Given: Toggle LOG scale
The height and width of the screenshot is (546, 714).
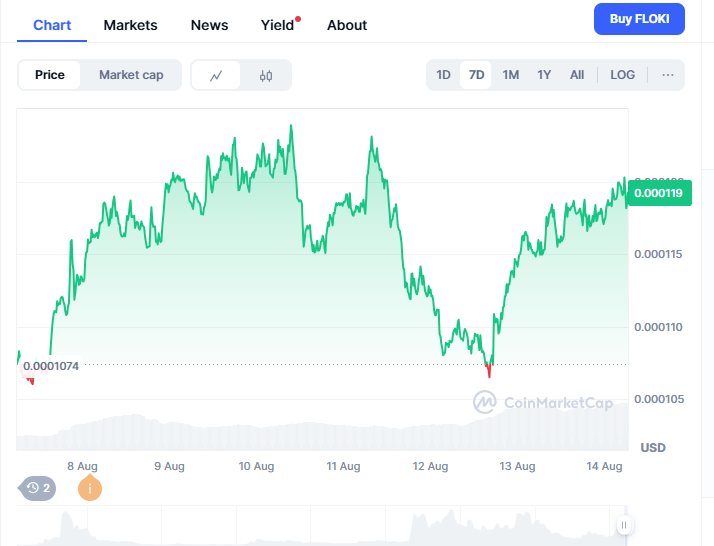Looking at the screenshot, I should click(x=622, y=75).
